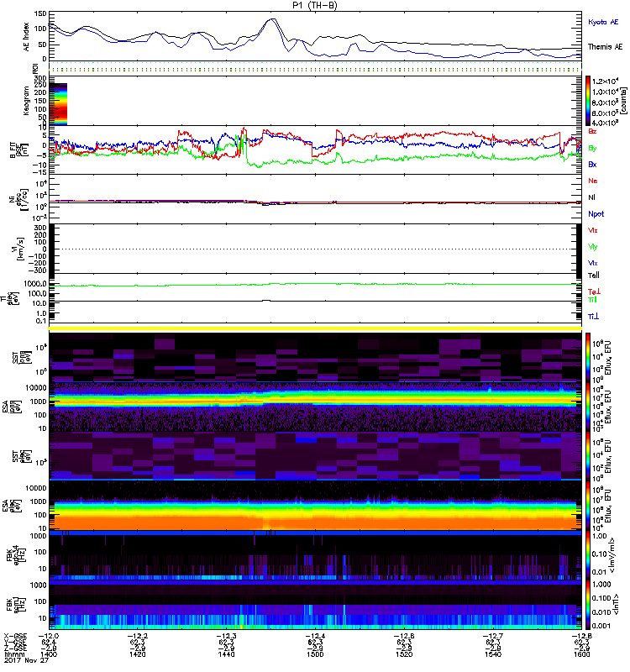Click the Npot legend label

[595, 213]
